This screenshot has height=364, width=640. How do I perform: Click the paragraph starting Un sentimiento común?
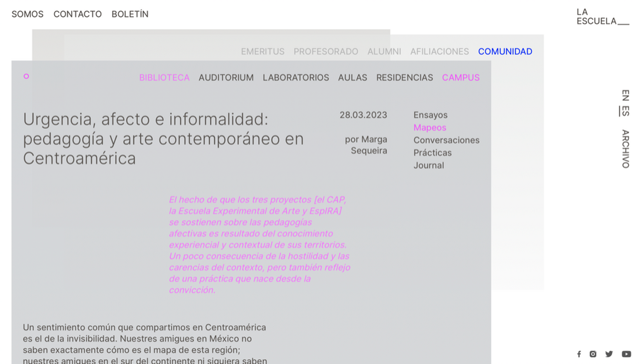[145, 344]
